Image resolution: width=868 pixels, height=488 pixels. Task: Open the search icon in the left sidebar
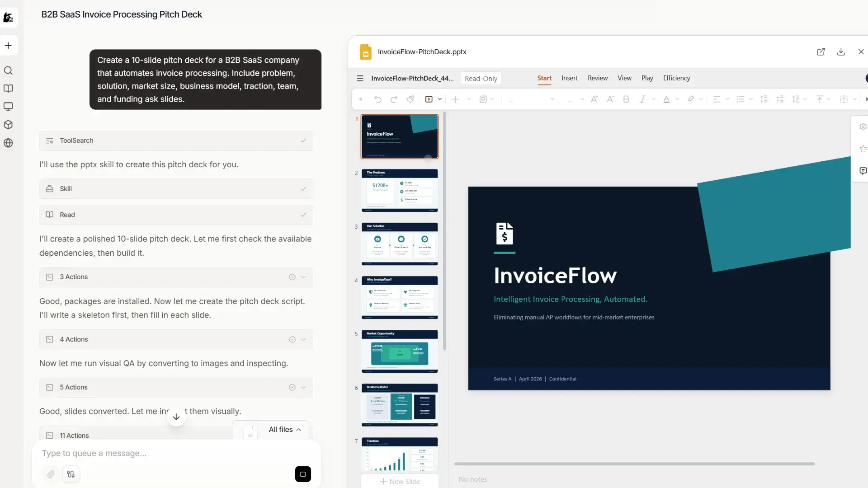(x=9, y=70)
